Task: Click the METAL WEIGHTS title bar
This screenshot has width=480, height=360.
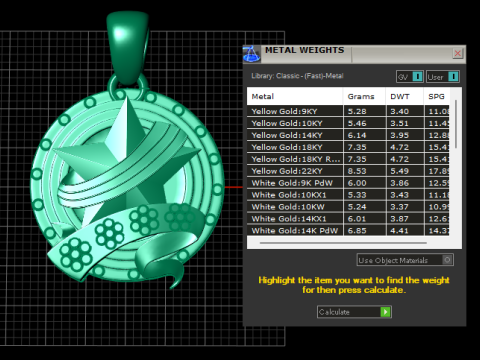Action: click(355, 53)
